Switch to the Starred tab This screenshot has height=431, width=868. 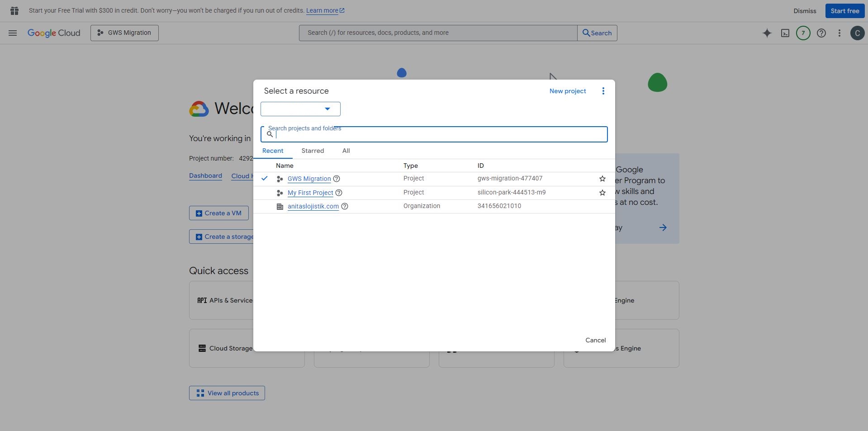click(313, 151)
